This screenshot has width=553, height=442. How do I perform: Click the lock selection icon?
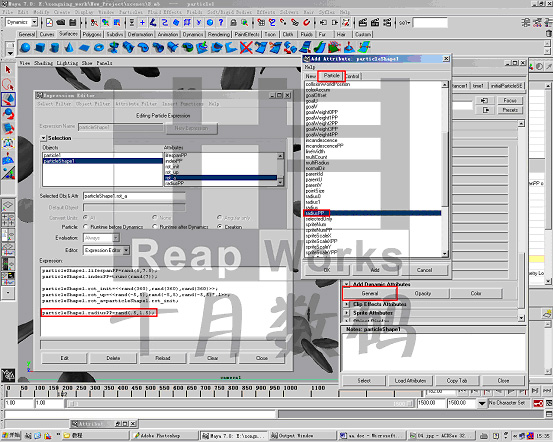233,23
